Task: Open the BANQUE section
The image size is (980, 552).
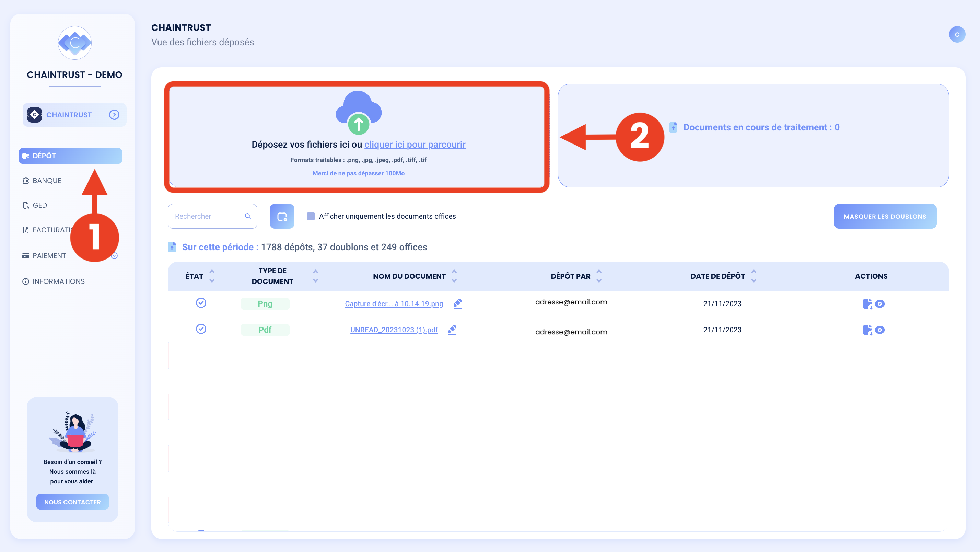Action: [47, 181]
